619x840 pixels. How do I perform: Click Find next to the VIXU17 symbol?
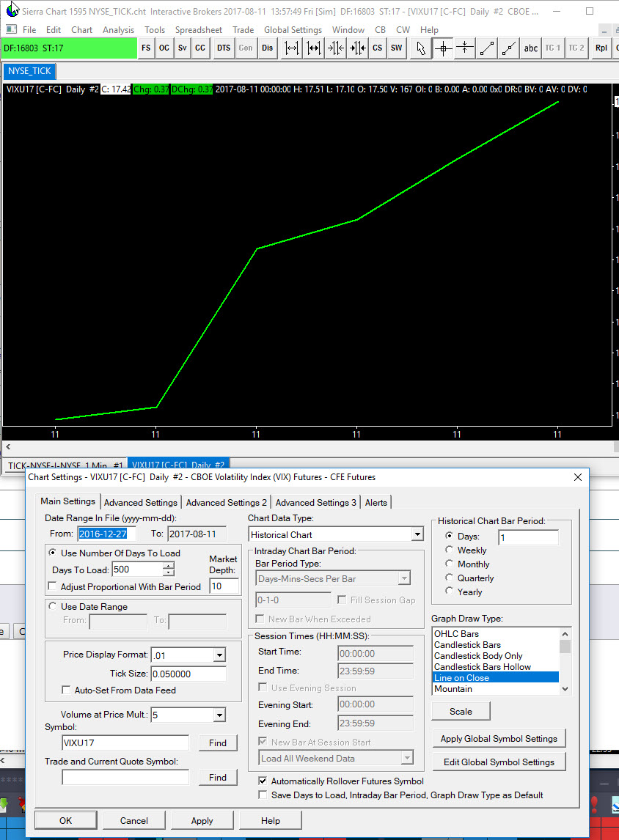[x=218, y=743]
